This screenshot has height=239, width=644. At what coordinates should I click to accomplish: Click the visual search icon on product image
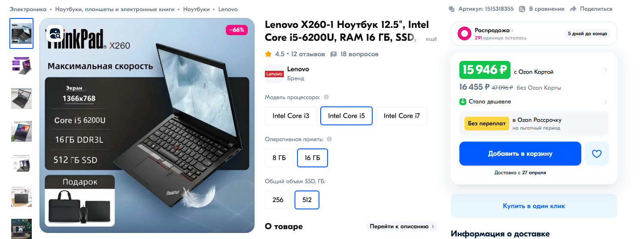coord(55,34)
